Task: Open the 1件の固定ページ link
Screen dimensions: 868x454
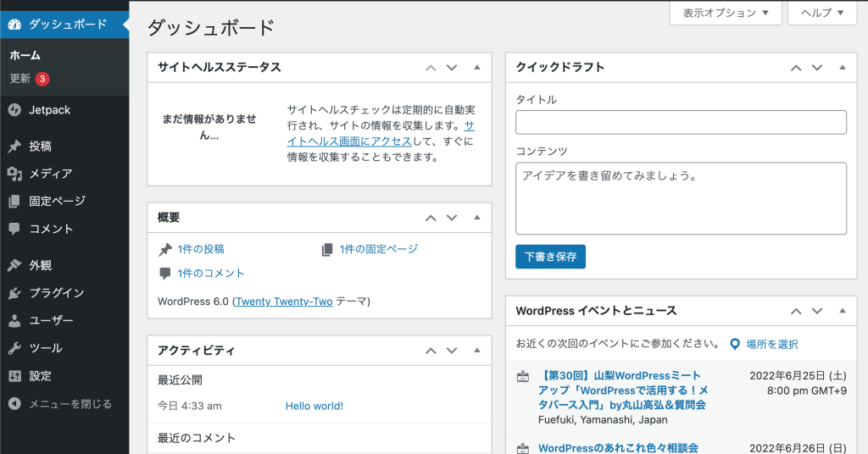Action: pos(379,249)
